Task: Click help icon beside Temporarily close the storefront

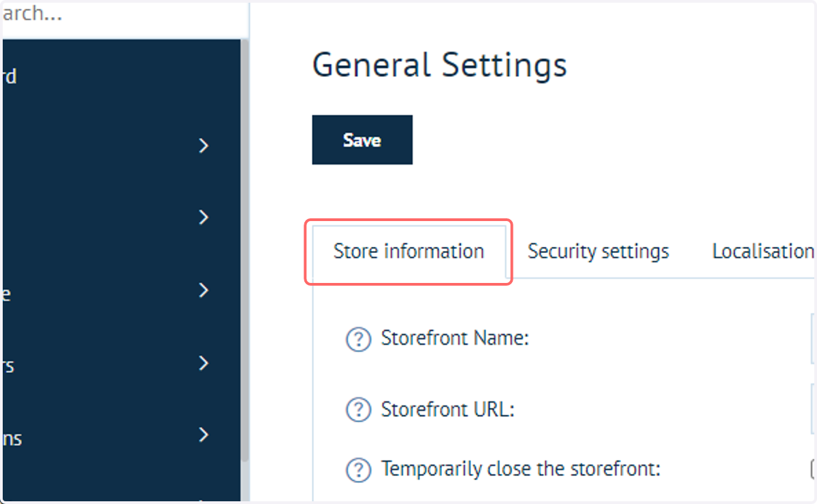Action: pos(359,470)
